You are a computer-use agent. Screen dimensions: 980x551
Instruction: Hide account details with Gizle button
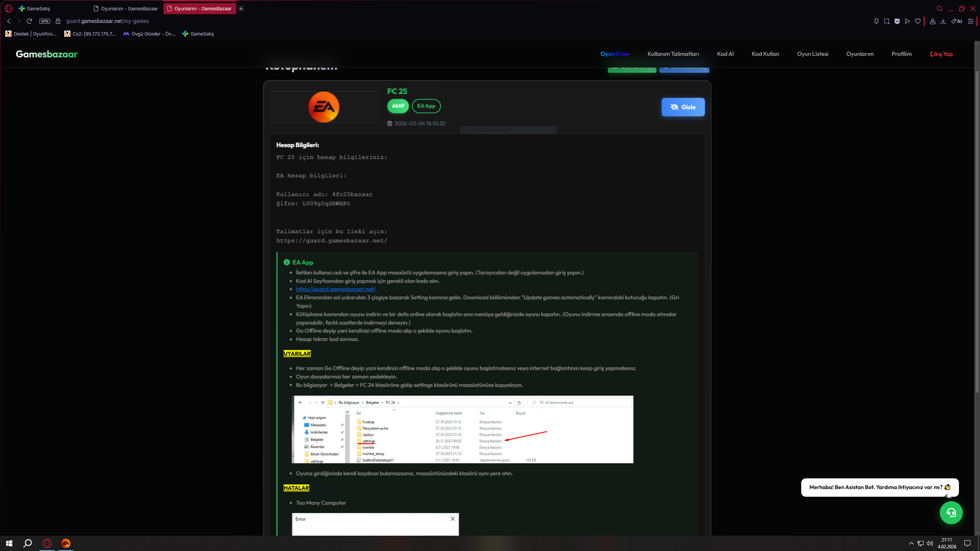[x=683, y=107]
